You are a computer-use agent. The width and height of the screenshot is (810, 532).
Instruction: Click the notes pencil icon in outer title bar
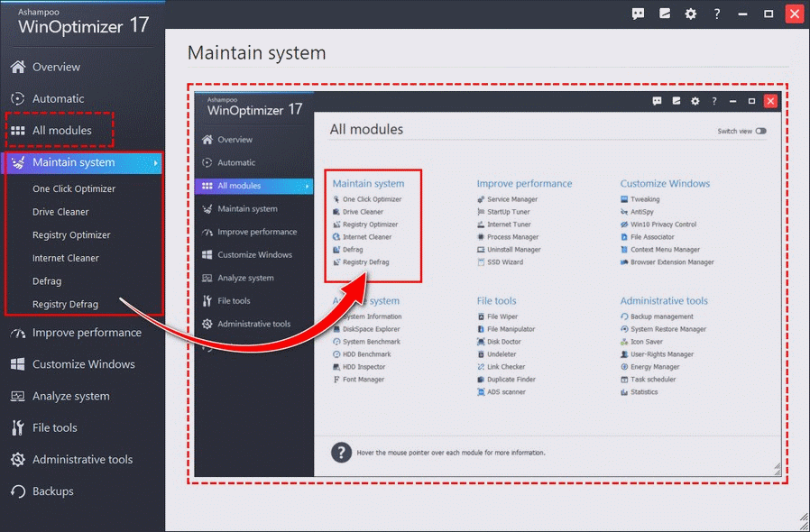(664, 14)
